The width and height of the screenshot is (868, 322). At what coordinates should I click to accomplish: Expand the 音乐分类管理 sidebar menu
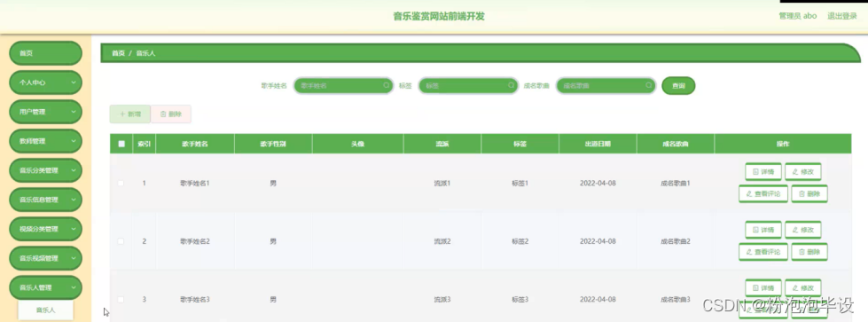coord(45,170)
